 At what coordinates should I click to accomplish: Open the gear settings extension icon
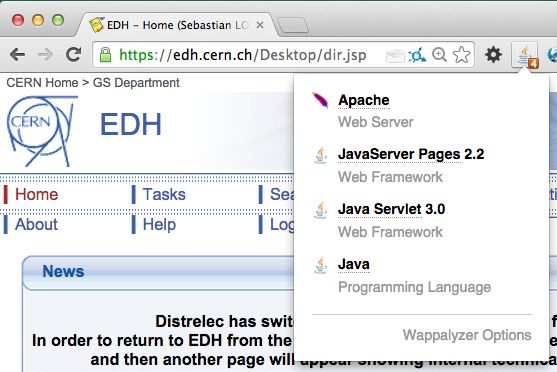(493, 55)
